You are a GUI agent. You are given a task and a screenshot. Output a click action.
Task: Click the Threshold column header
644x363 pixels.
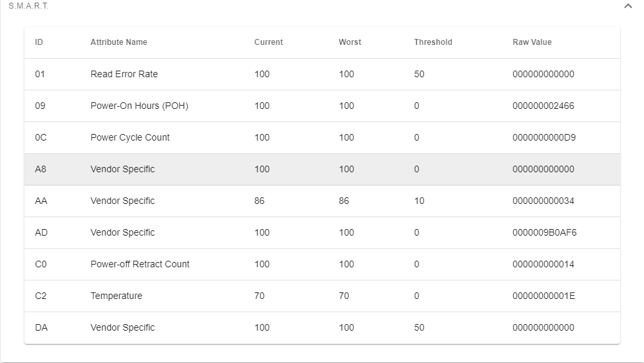pyautogui.click(x=433, y=42)
